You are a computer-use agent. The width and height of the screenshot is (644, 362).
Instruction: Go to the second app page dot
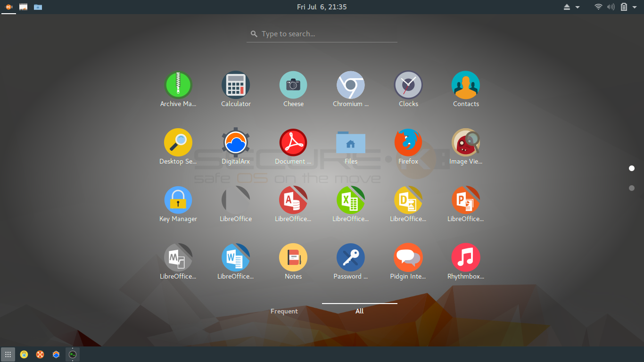pos(632,188)
